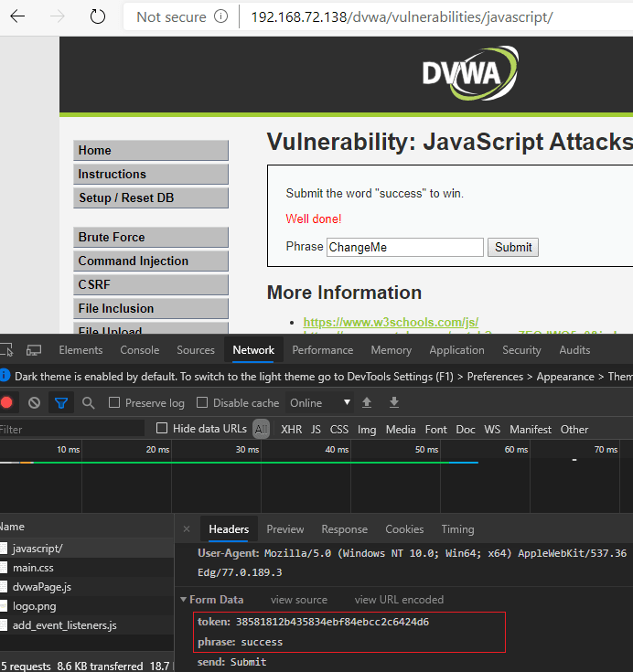The height and width of the screenshot is (672, 633).
Task: Filter requests by CSS
Action: click(x=339, y=430)
